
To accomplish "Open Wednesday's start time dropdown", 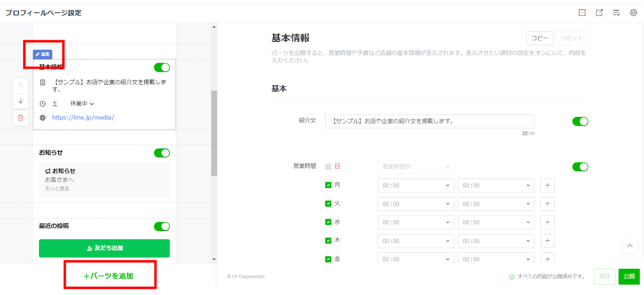I will pos(416,222).
